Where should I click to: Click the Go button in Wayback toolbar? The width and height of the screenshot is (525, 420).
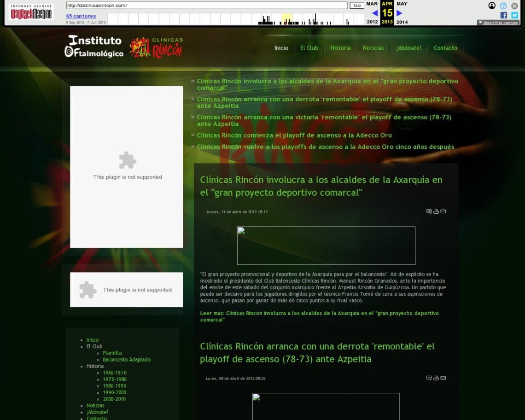click(x=357, y=6)
